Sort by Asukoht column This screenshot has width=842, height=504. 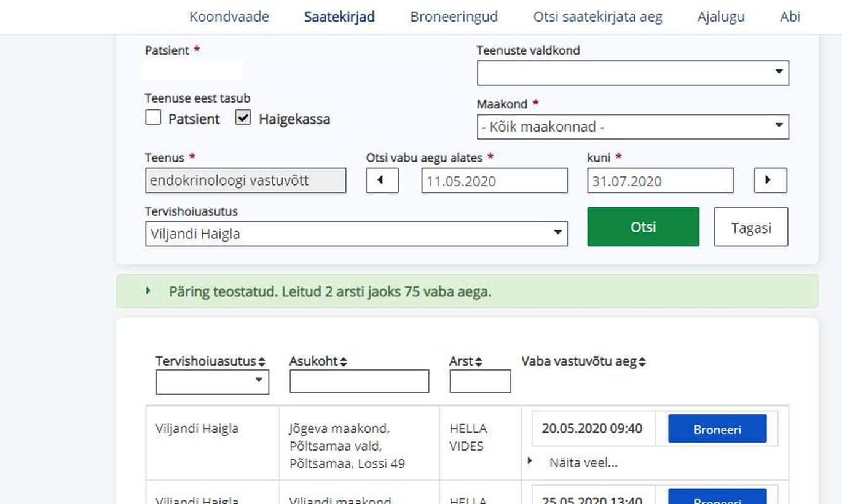[x=318, y=361]
